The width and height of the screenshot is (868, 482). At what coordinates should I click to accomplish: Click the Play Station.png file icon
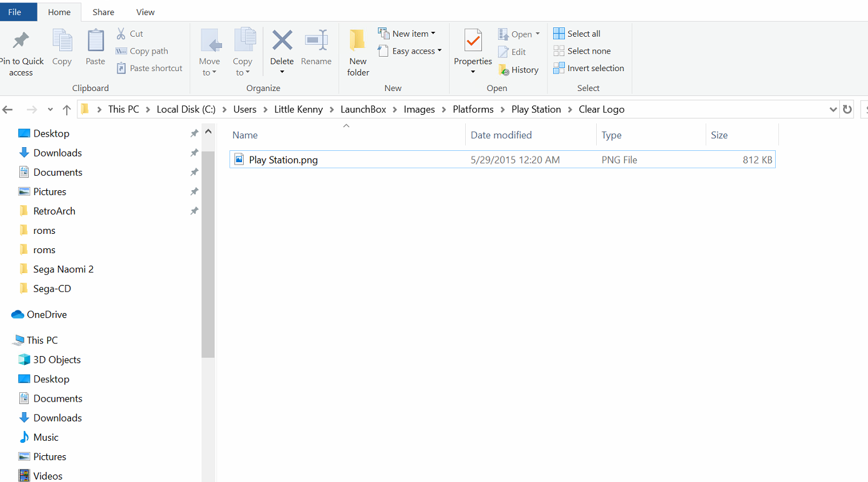click(x=239, y=160)
